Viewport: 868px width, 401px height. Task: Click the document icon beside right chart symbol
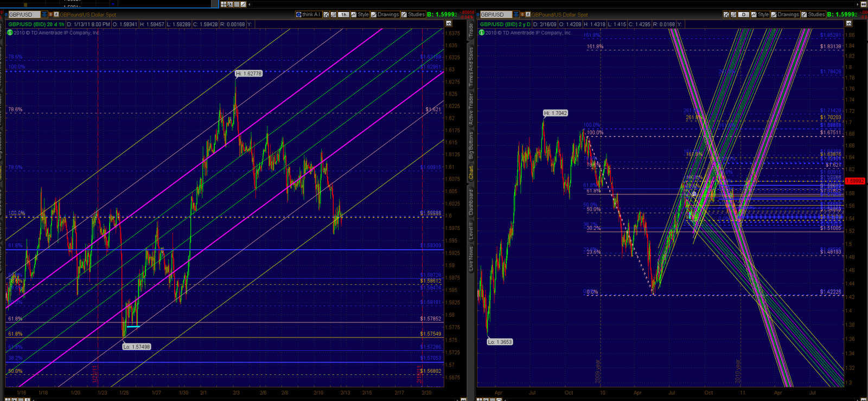527,14
